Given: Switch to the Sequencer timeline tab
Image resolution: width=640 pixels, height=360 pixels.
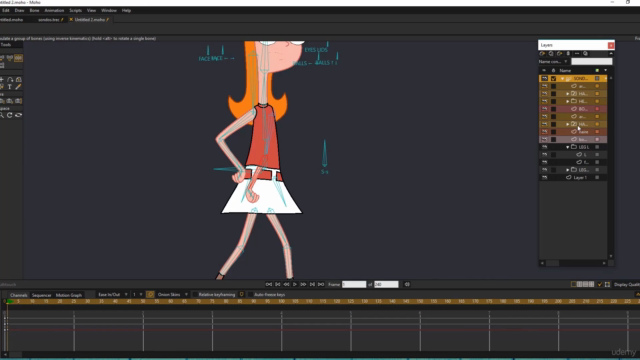Looking at the screenshot, I should coord(42,295).
